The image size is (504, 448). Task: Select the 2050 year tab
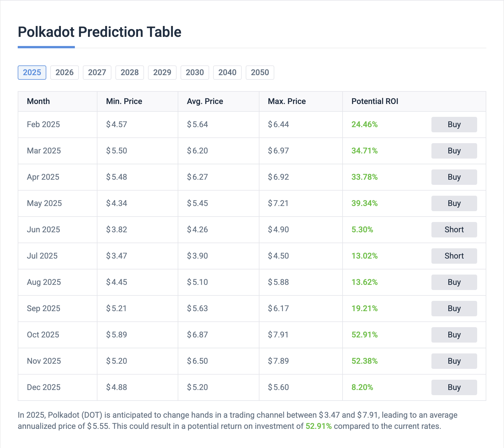(260, 73)
